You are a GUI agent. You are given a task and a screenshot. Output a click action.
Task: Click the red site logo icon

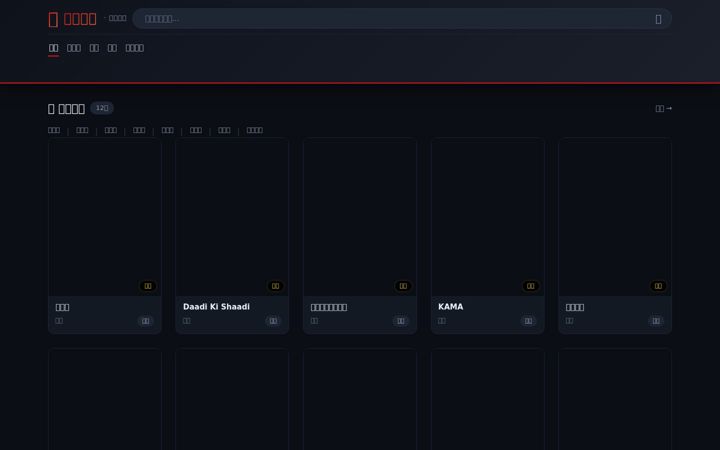[x=53, y=19]
